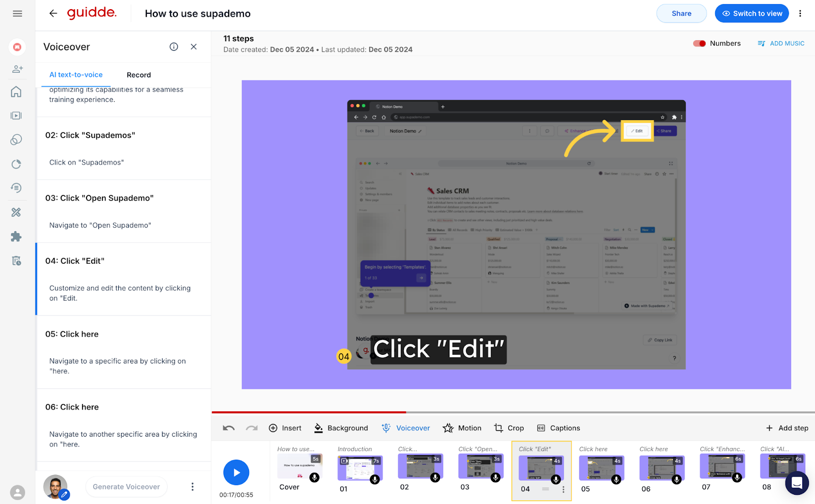The image size is (815, 504).
Task: Open the trash icon in the sidebar
Action: (x=16, y=261)
